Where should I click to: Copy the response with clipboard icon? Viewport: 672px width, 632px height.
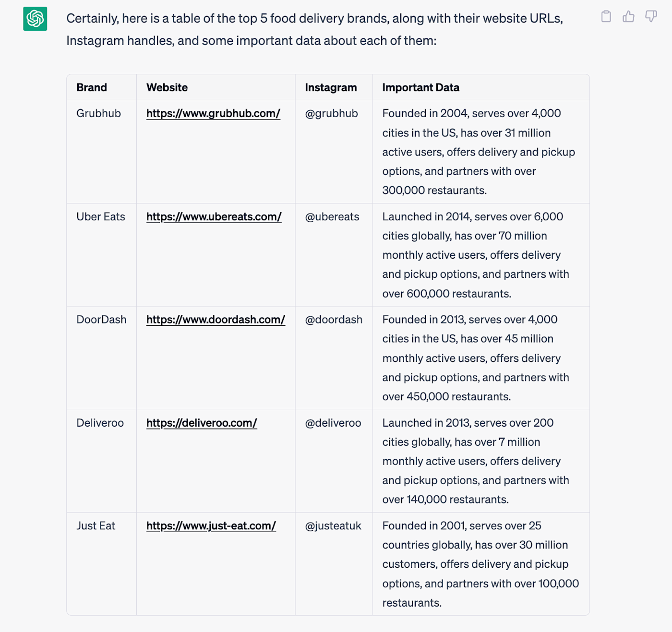606,17
